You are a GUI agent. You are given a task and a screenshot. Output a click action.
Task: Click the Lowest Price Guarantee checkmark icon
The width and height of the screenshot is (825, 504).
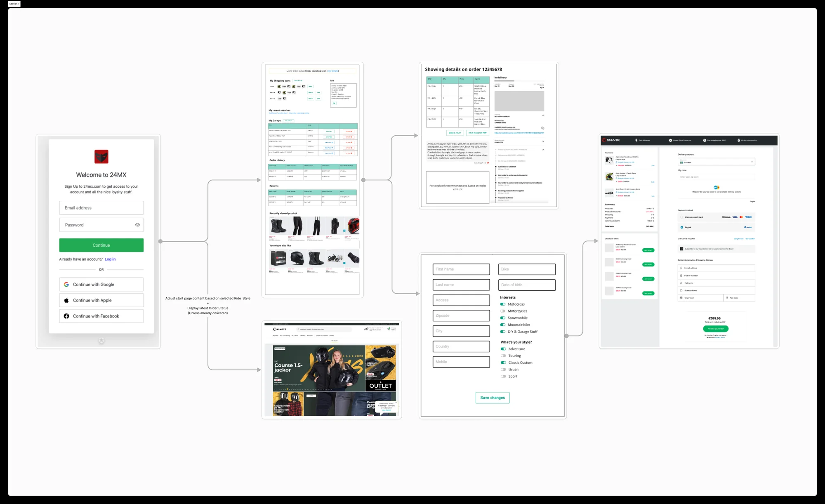coord(670,140)
